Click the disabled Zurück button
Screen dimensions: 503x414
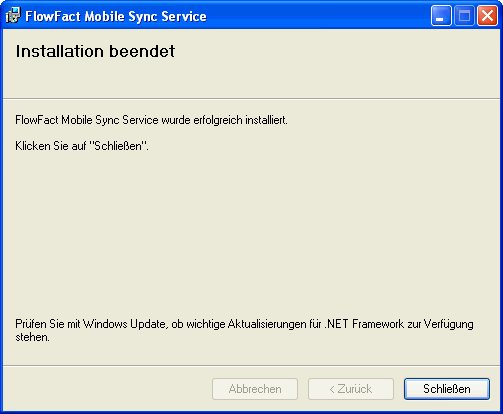(x=351, y=389)
